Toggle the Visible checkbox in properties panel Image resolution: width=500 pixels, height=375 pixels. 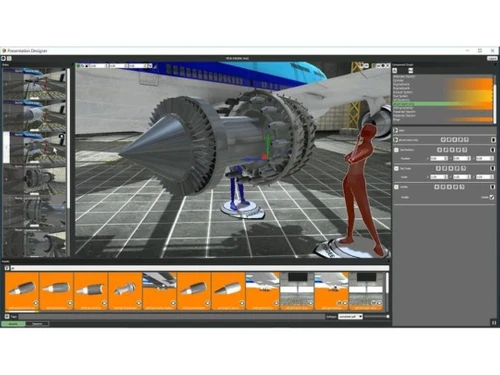click(x=492, y=197)
